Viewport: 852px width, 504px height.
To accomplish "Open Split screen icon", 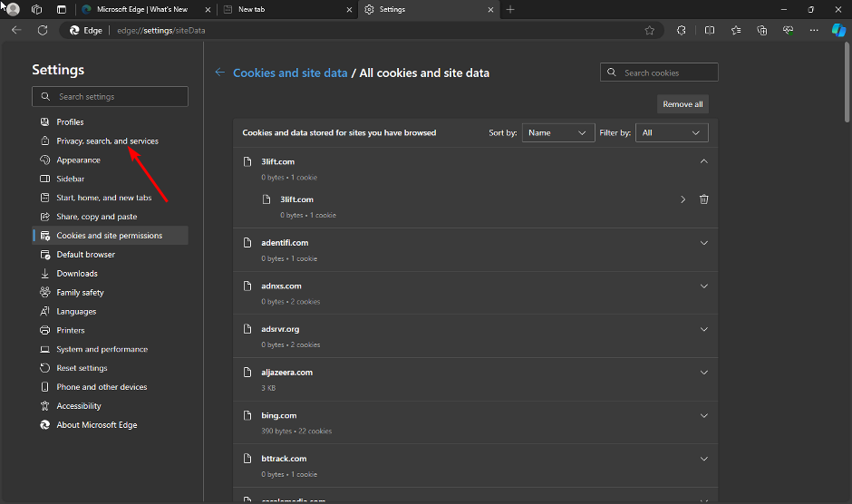I will coord(710,31).
